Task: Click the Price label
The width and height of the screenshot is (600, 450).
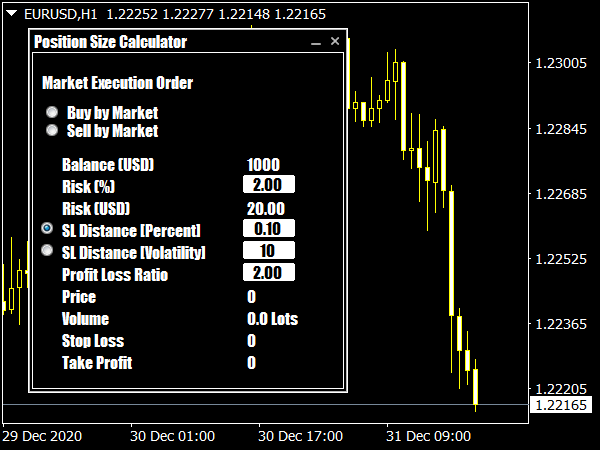Action: [x=79, y=297]
